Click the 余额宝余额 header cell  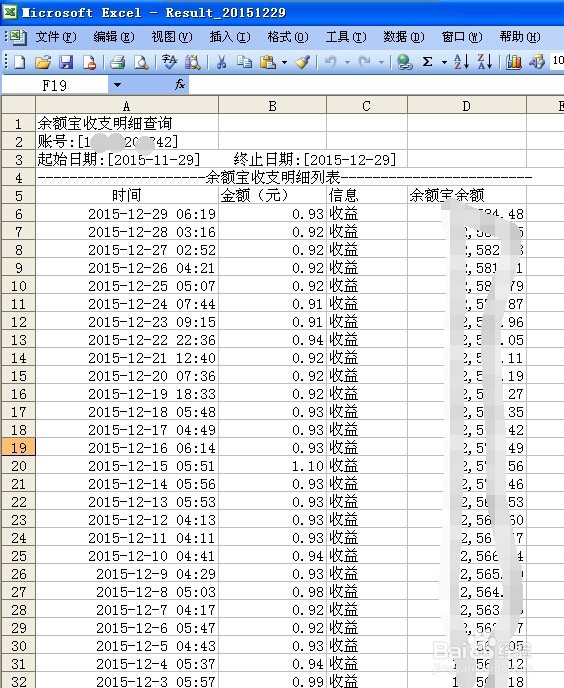click(467, 196)
